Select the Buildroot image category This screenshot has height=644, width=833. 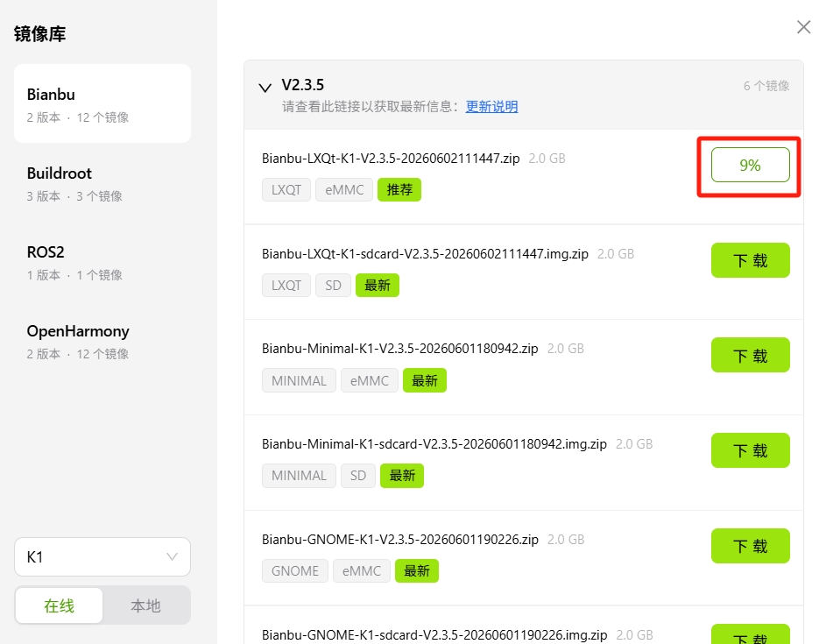(102, 183)
